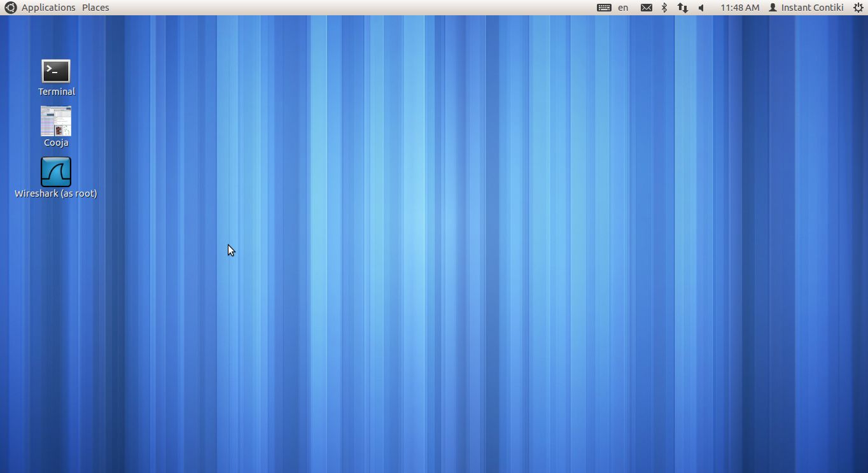Image resolution: width=868 pixels, height=473 pixels.
Task: Select the 'Terminal' text label
Action: pyautogui.click(x=57, y=92)
